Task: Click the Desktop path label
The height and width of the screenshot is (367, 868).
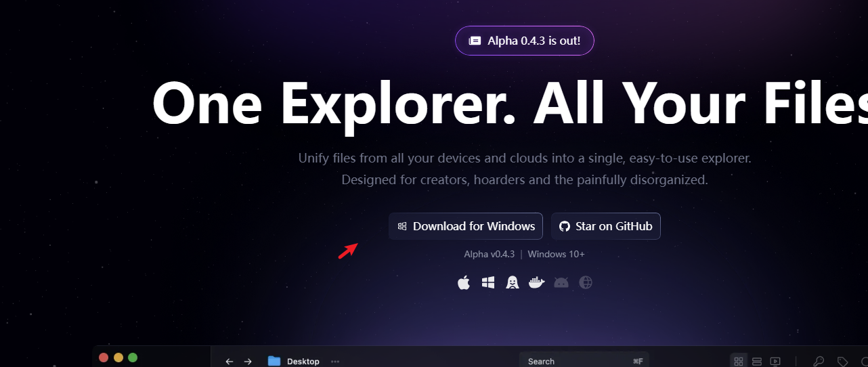Action: point(303,362)
